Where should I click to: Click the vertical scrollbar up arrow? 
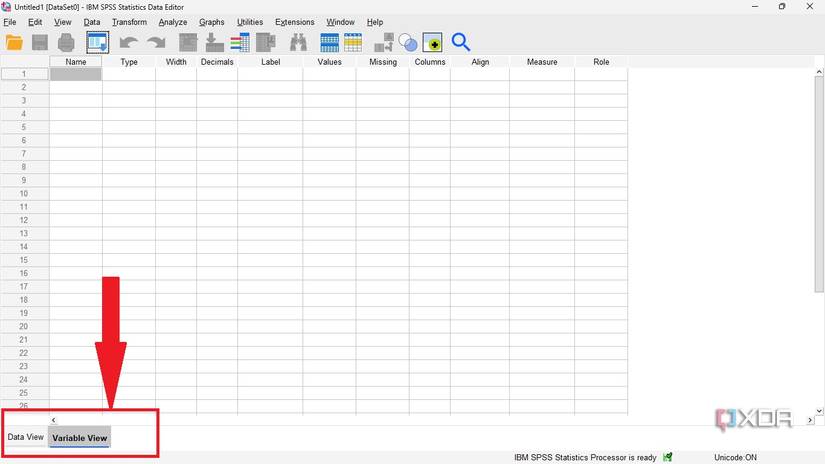click(819, 72)
